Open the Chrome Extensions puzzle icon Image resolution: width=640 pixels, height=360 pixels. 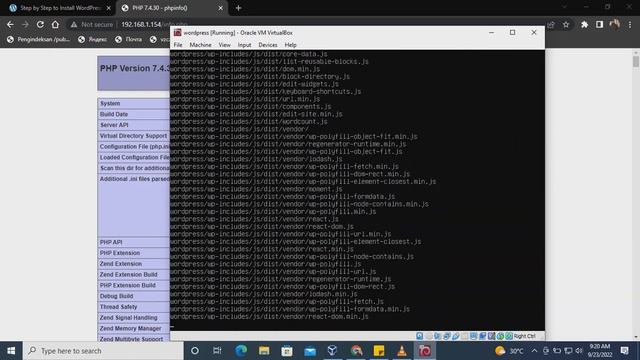(x=584, y=24)
